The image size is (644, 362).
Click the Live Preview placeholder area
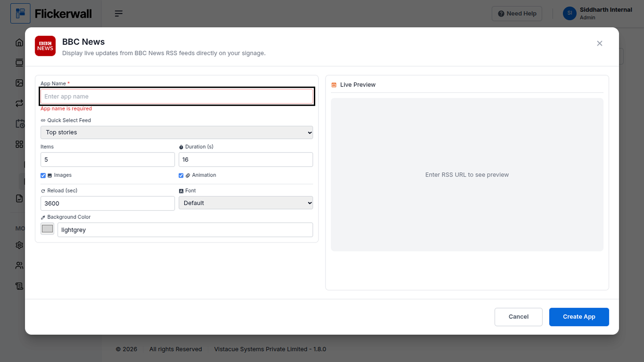tap(467, 175)
